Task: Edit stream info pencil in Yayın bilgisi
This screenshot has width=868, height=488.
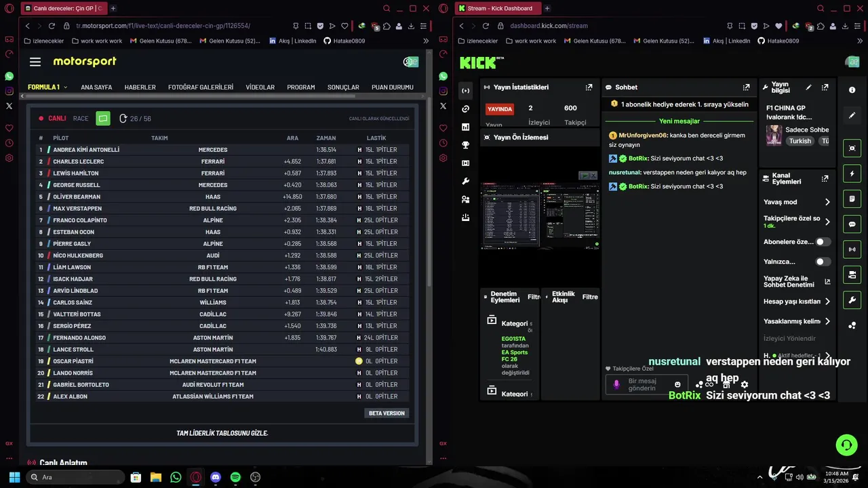Action: pos(808,87)
